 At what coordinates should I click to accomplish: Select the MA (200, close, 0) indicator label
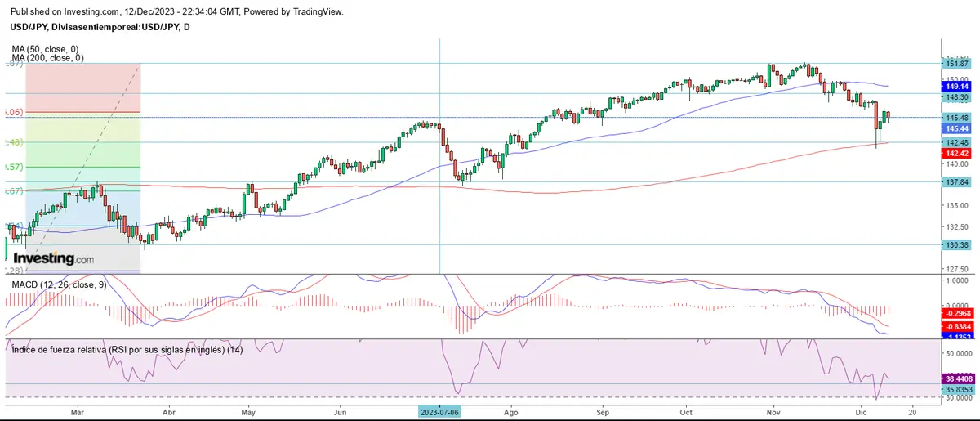click(x=48, y=58)
